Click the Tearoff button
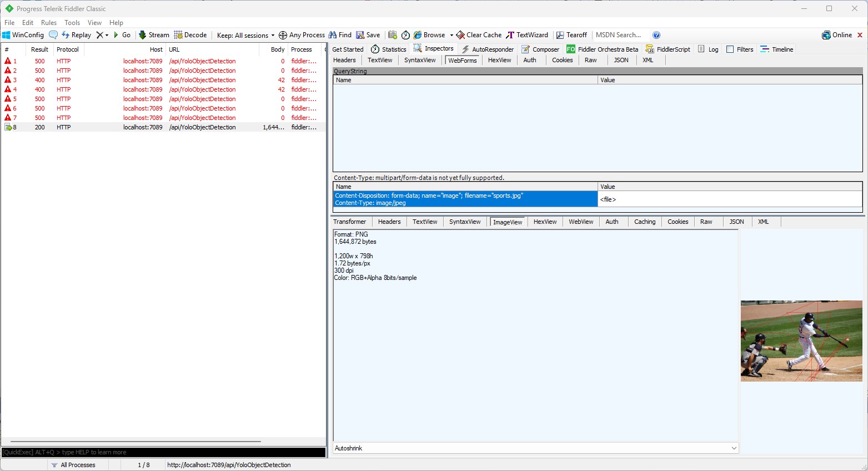Viewport: 868px width, 471px height. pyautogui.click(x=571, y=35)
